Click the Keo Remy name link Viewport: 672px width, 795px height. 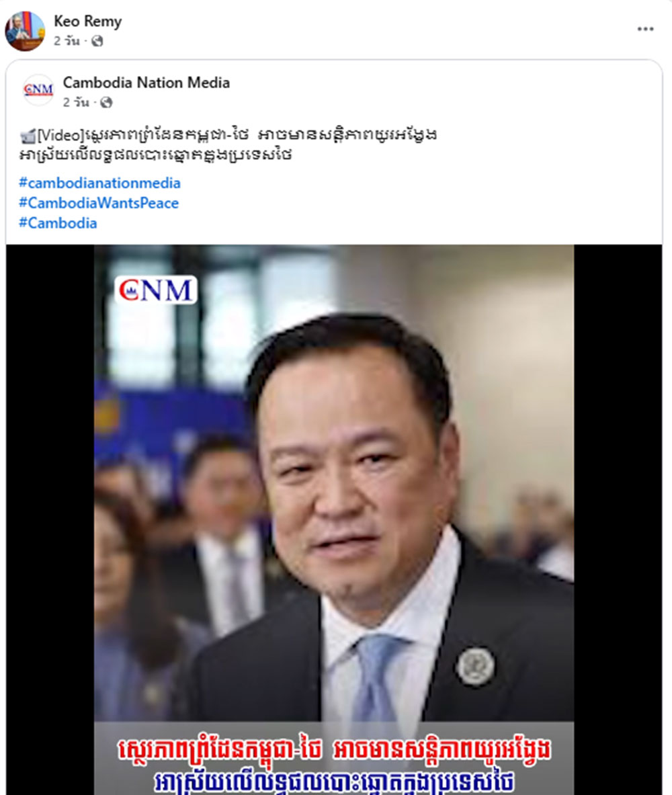pyautogui.click(x=88, y=22)
